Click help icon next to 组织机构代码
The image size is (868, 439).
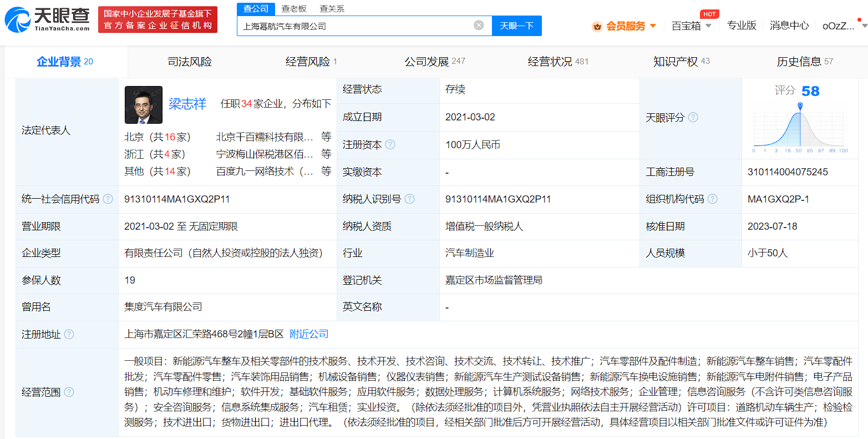pos(713,199)
